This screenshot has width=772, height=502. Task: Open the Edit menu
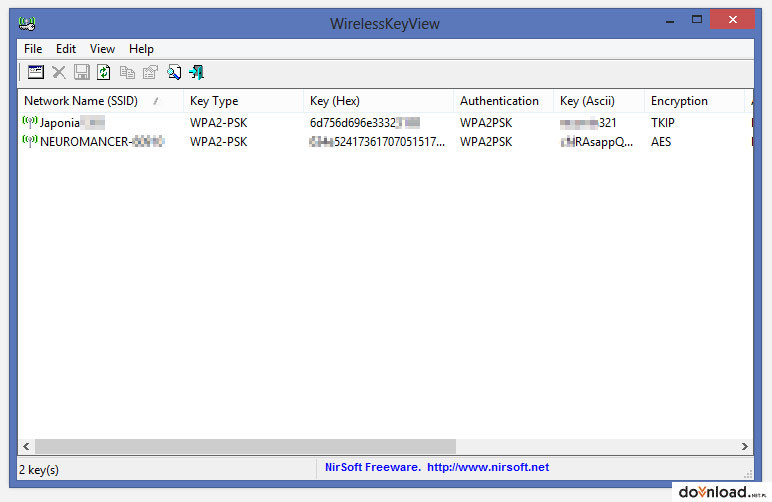(x=65, y=49)
